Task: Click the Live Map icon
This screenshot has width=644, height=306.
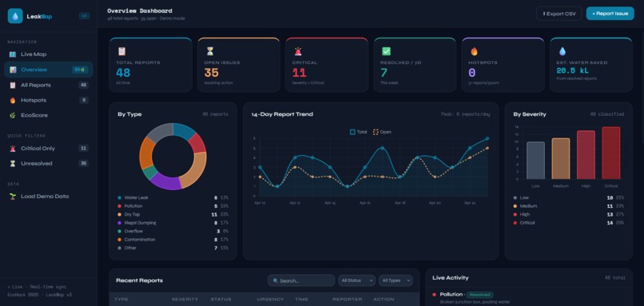Action: tap(13, 54)
